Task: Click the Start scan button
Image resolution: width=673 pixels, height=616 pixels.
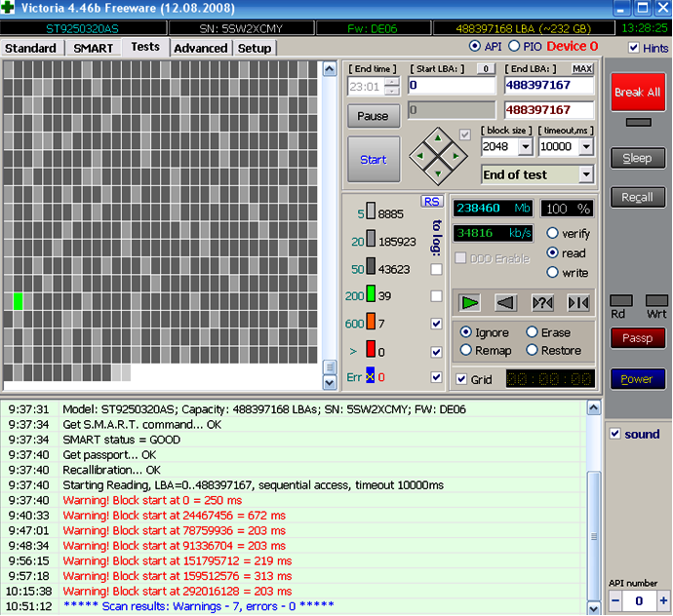Action: point(374,160)
